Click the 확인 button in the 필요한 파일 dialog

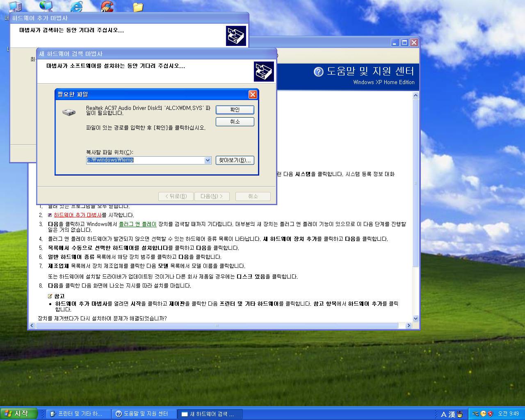pos(235,110)
